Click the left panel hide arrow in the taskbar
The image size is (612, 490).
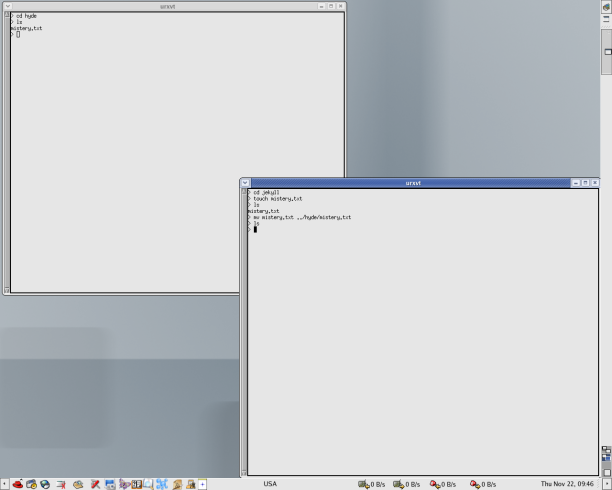tap(4, 484)
